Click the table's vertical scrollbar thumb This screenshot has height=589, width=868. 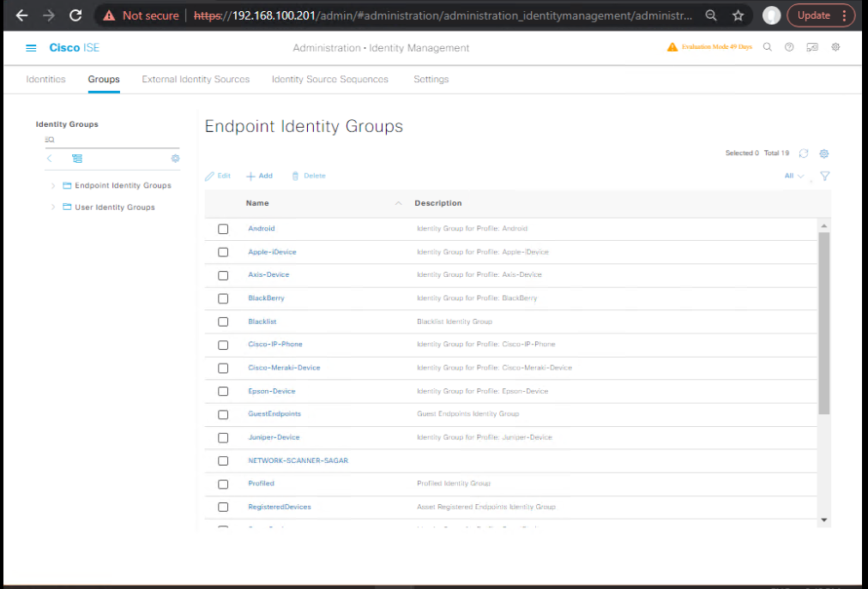[x=823, y=322]
